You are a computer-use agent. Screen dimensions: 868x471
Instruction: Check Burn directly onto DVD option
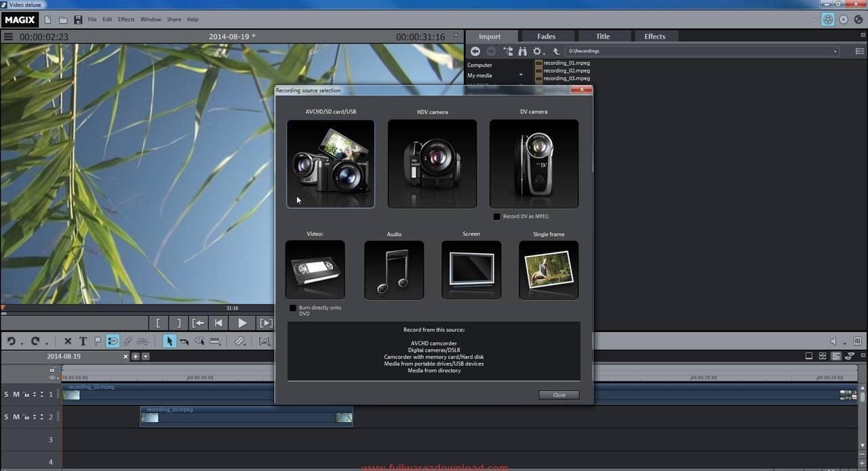click(x=293, y=308)
